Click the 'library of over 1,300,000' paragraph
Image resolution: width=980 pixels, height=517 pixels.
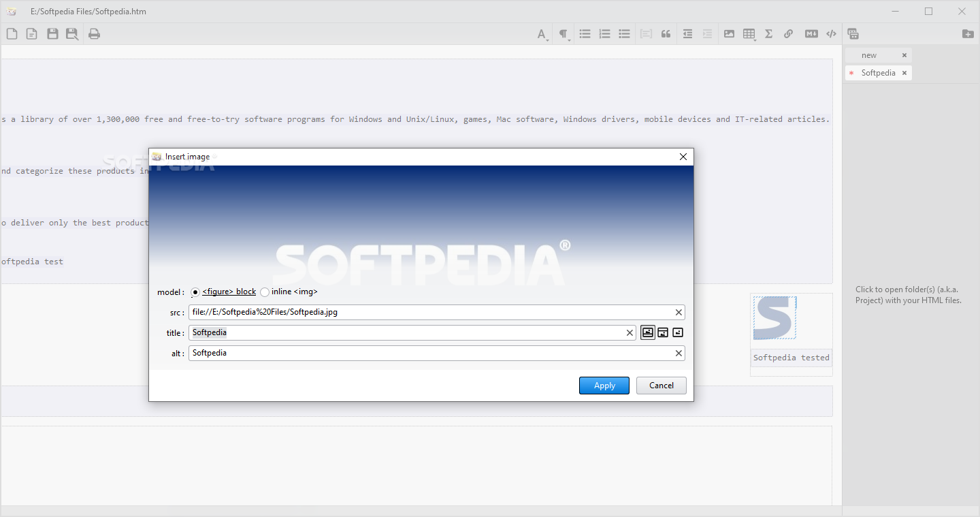click(x=415, y=119)
